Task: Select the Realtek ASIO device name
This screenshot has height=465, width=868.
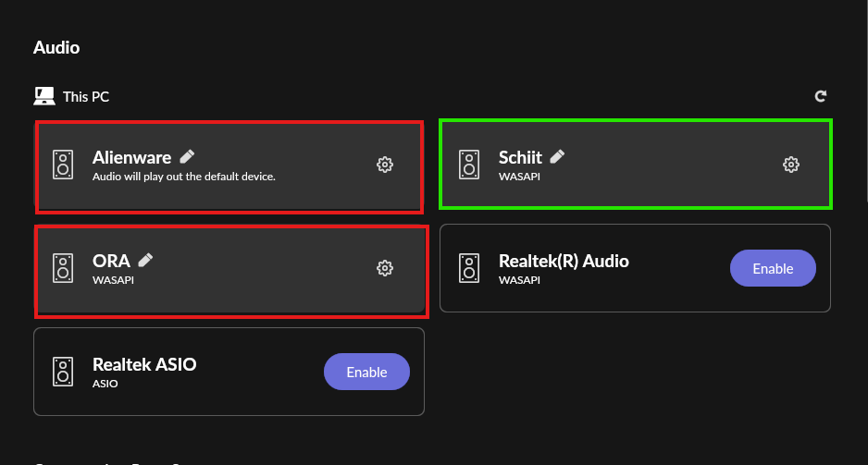Action: 144,364
